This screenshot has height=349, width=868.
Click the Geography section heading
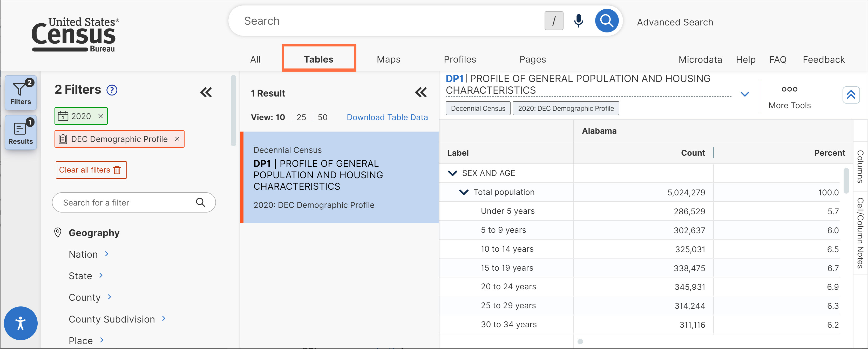point(94,233)
